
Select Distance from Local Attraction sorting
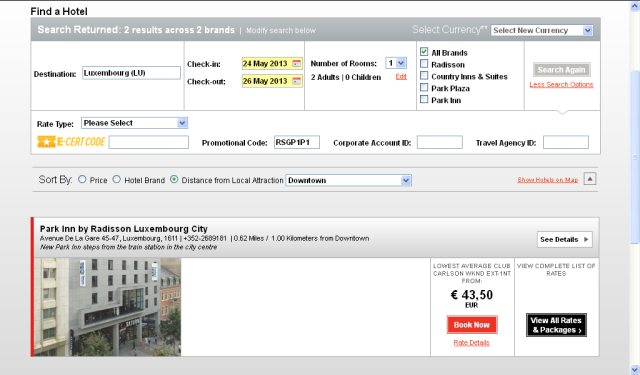click(174, 179)
